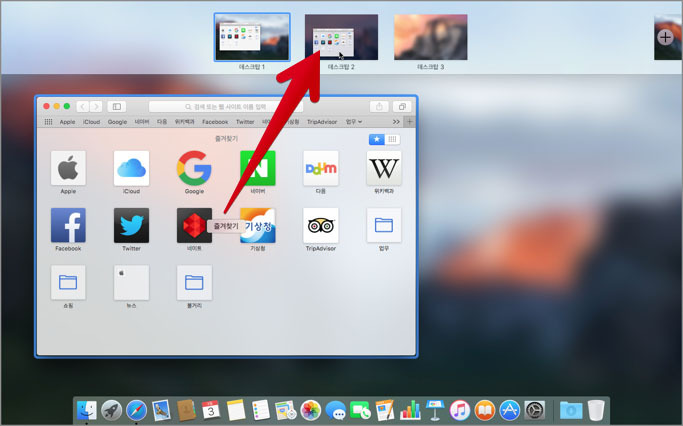Screen dimensions: 683x426
Task: Open iTunes music note icon in Dock
Action: click(460, 410)
